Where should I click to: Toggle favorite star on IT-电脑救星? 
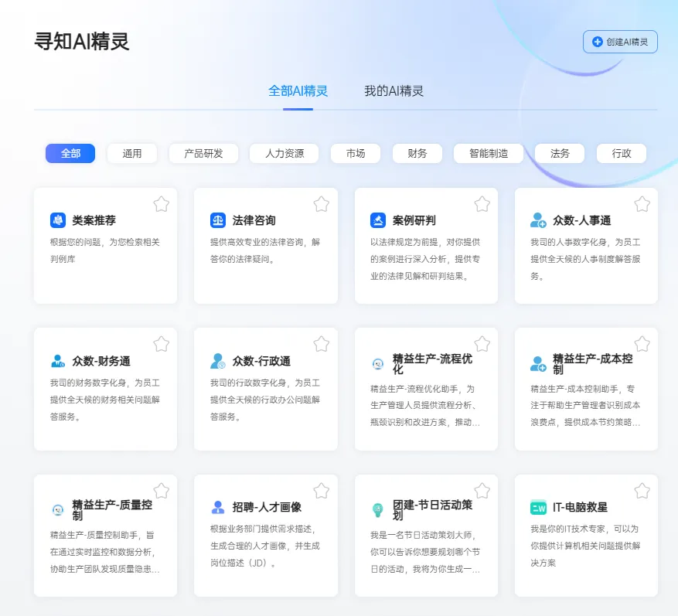[x=642, y=491]
